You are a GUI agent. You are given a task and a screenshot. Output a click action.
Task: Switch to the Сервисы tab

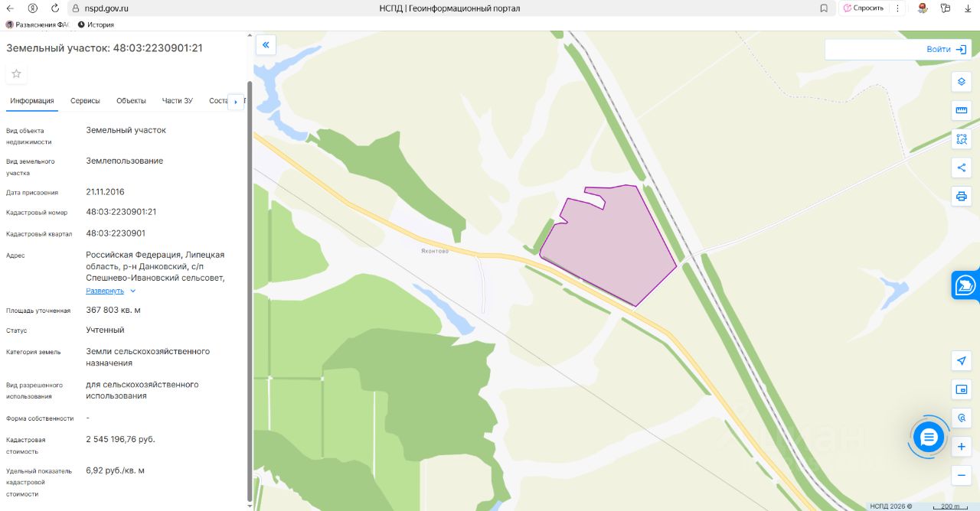pyautogui.click(x=85, y=101)
